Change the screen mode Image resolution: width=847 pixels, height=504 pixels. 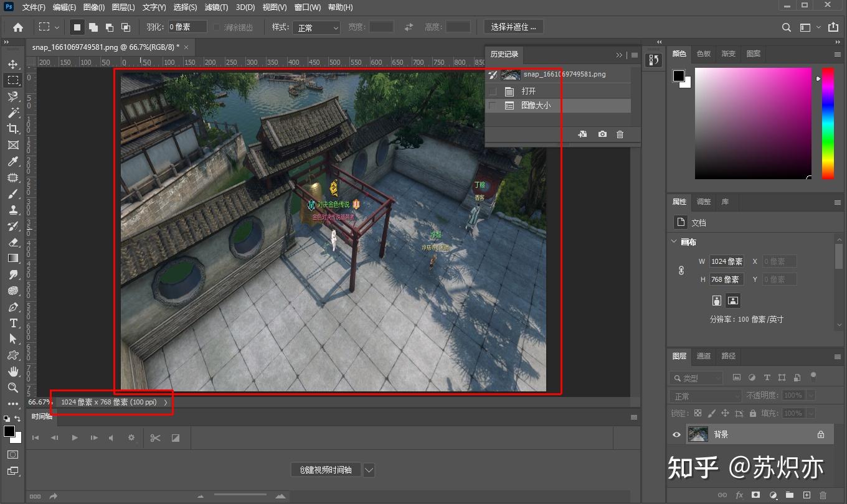click(x=12, y=471)
